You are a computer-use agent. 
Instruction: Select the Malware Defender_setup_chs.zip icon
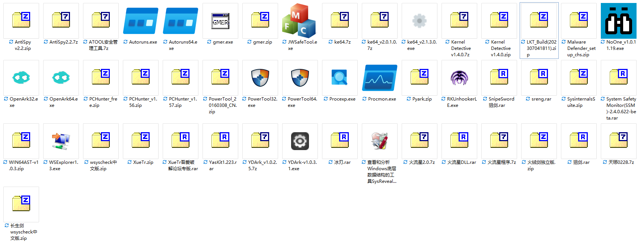579,21
